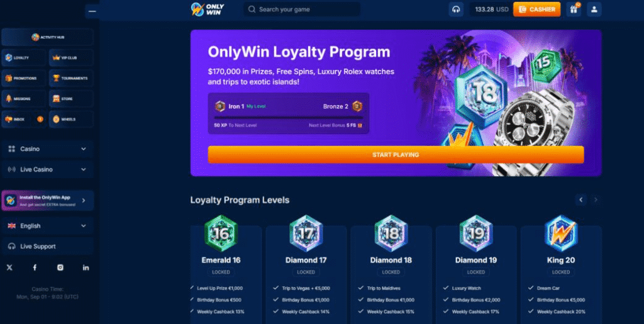Screen dimensions: 644x324
Task: Click the X social media icon
Action: click(x=9, y=267)
